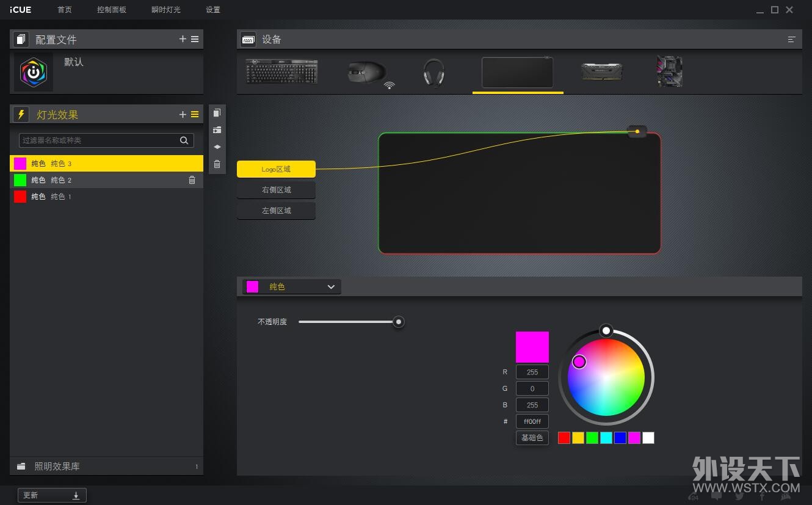Select the headset device

coord(434,73)
